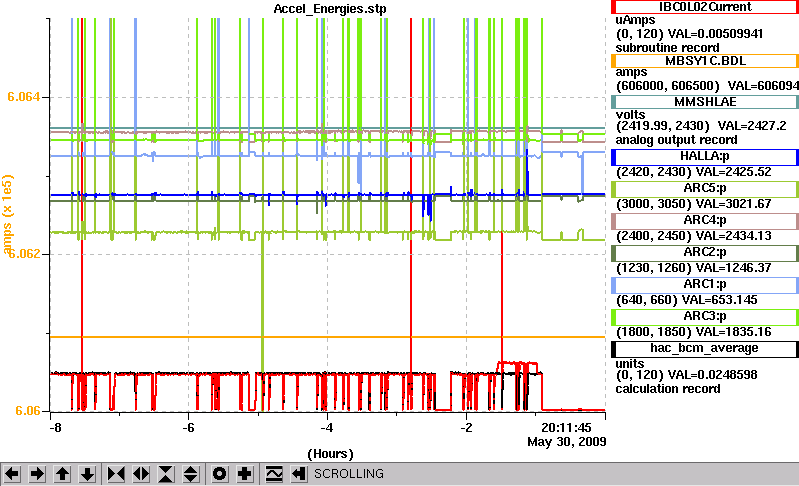Select the ARC1:p legend entry
This screenshot has height=486, width=799.
click(x=705, y=285)
